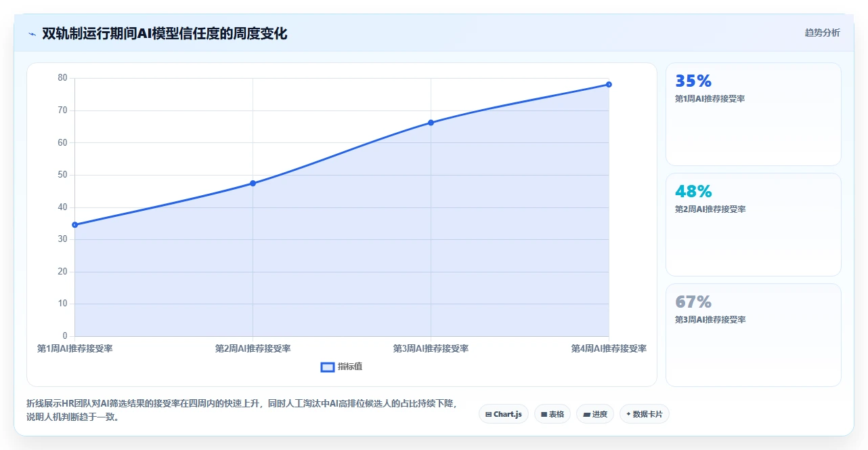Click the x-axis label 第4周AI推荐接受率
This screenshot has width=868, height=450.
(609, 348)
